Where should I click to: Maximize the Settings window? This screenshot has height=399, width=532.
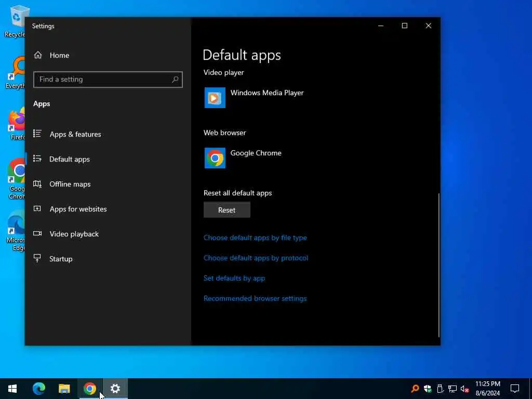(x=404, y=26)
